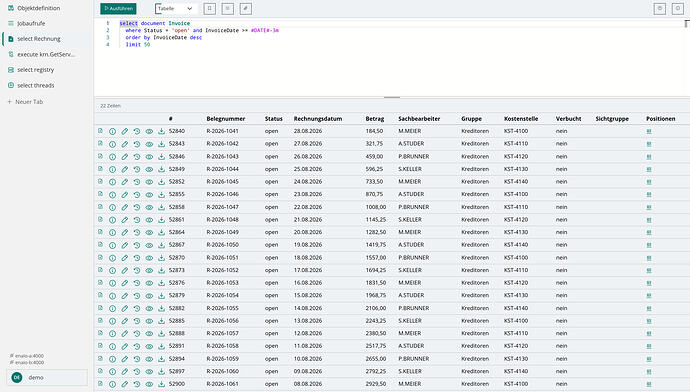This screenshot has height=392, width=690.
Task: Open the Tabelle output format dropdown
Action: (175, 8)
